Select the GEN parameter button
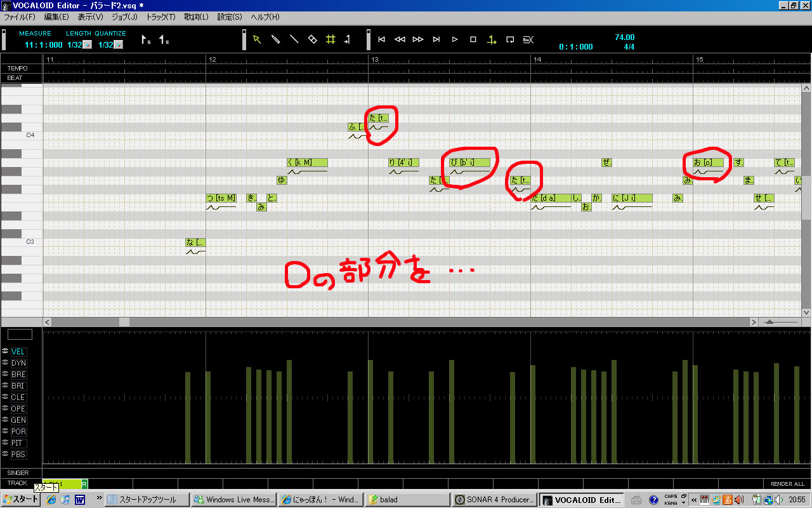The height and width of the screenshot is (508, 812). click(18, 420)
